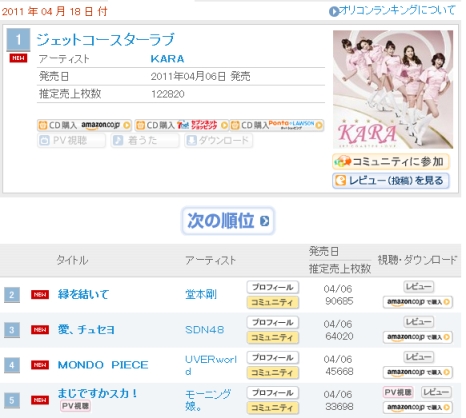Click the 視聴・ダウンロード column header
466x418 pixels.
pyautogui.click(x=417, y=260)
